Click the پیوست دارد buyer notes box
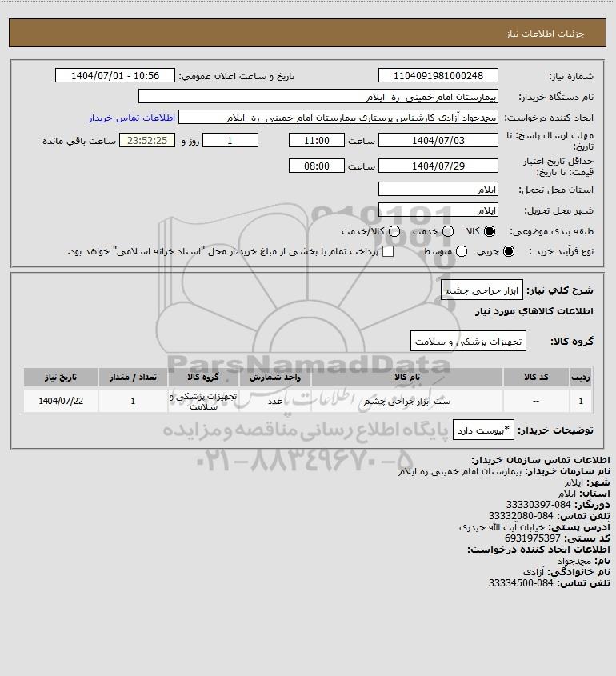 tap(483, 430)
